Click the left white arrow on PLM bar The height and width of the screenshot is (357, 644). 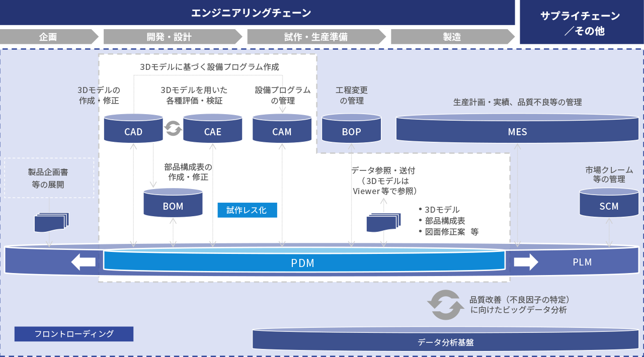tap(84, 262)
